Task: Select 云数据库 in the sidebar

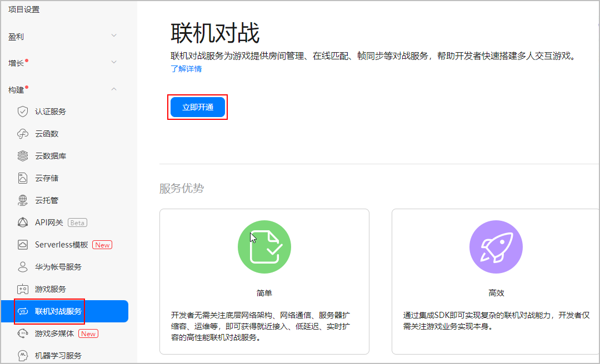Action: pos(51,156)
